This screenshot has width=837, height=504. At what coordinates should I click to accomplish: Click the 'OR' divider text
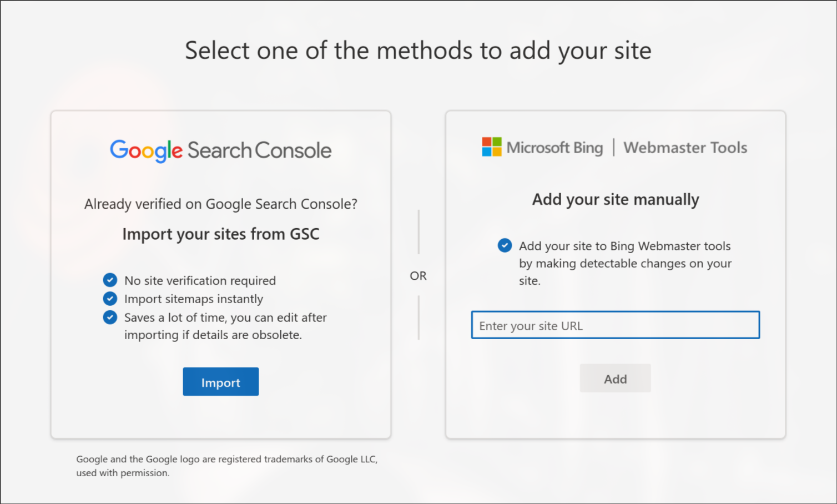(418, 275)
